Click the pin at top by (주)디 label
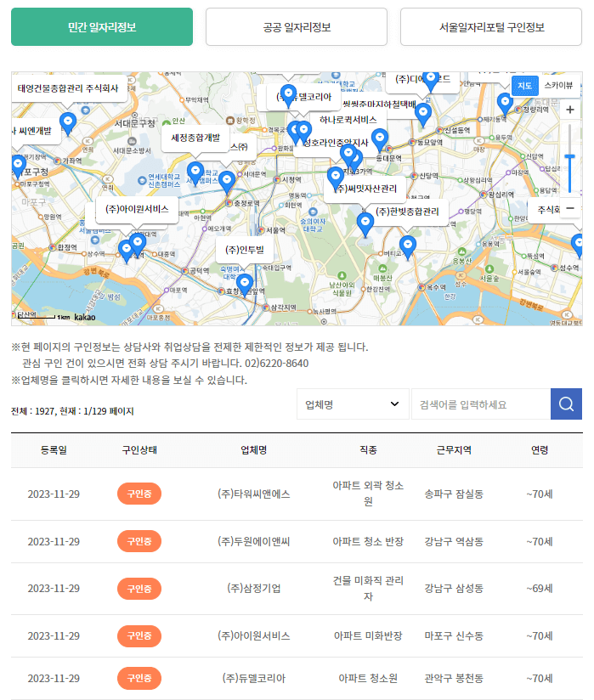This screenshot has height=700, width=594. [431, 81]
